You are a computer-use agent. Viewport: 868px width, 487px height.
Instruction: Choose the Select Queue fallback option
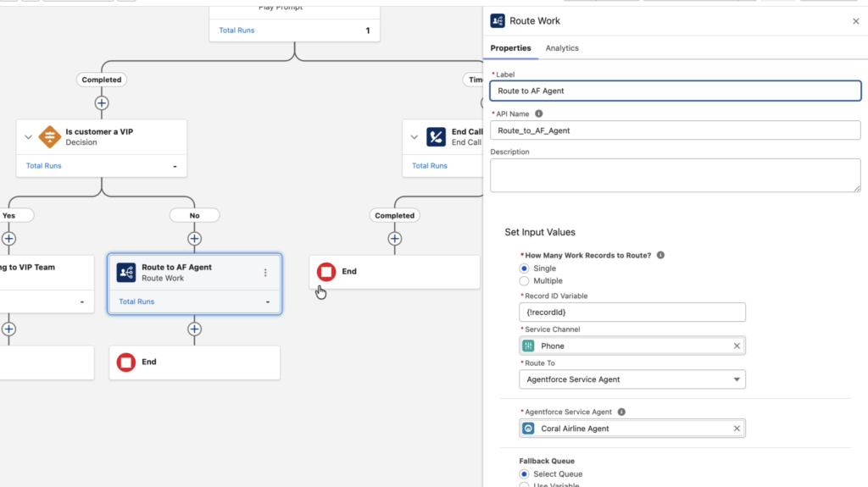[x=524, y=474]
